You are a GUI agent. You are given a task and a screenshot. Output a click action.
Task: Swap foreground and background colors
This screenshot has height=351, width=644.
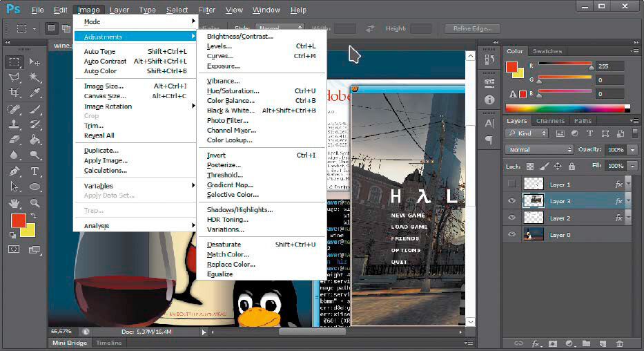pyautogui.click(x=34, y=216)
